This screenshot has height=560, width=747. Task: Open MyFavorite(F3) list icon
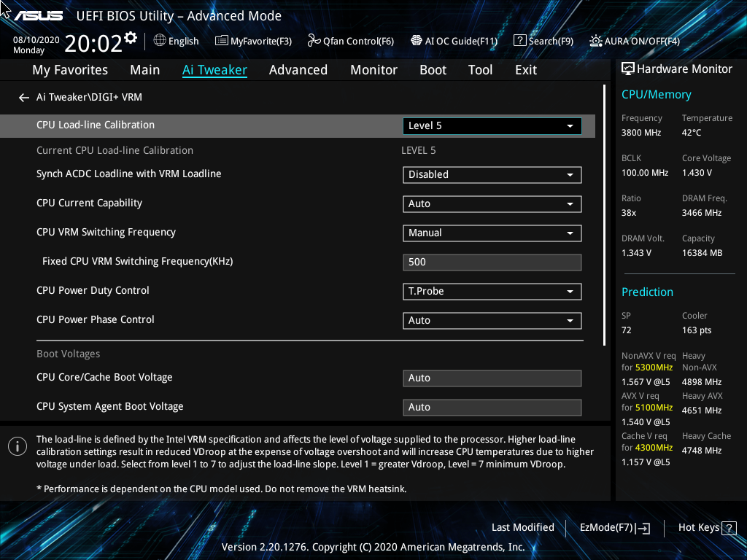pyautogui.click(x=222, y=41)
